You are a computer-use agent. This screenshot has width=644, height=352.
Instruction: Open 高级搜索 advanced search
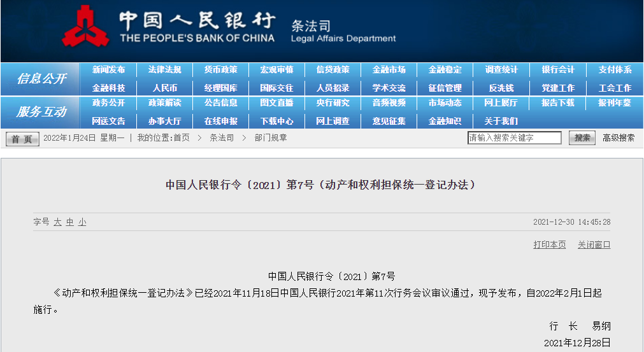pos(619,138)
